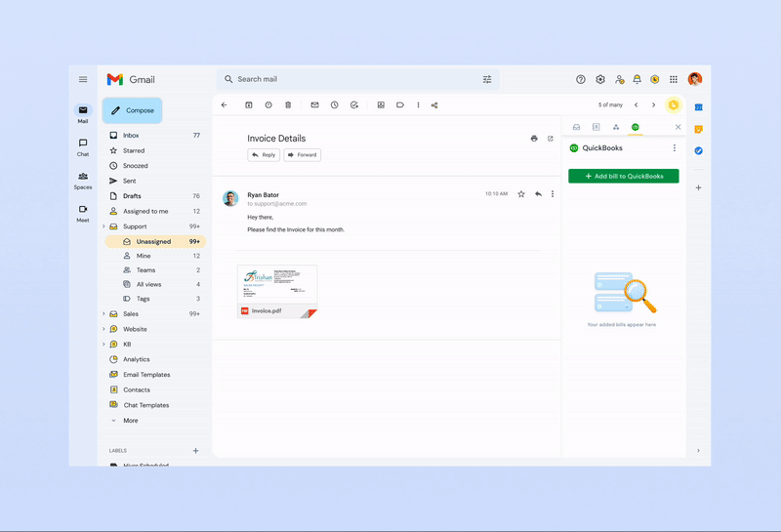This screenshot has height=532, width=781.
Task: Switch to the contacts tab in side panel
Action: [596, 127]
